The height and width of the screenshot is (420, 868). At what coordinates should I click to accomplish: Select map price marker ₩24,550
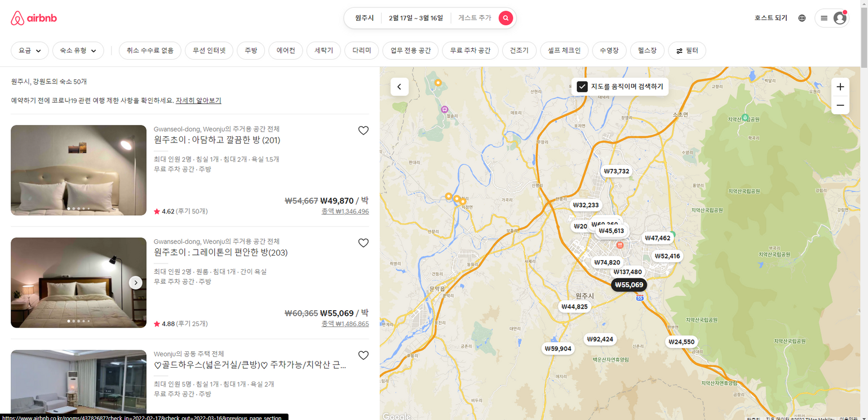coord(681,342)
